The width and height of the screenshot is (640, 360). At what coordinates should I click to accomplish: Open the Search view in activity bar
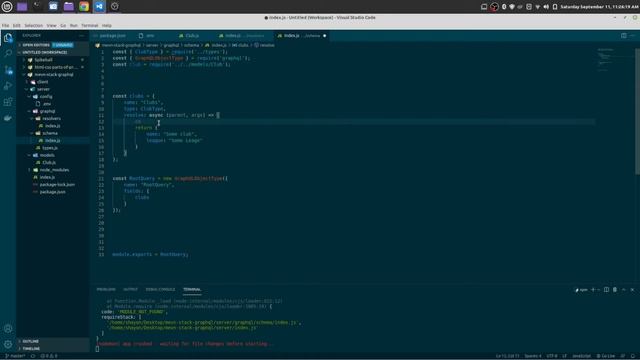[8, 53]
